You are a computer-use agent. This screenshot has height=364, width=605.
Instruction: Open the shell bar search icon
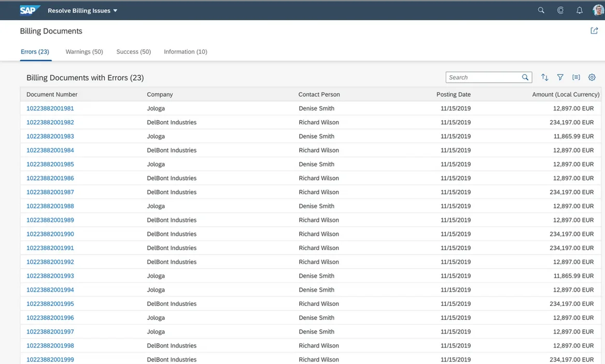coord(541,10)
